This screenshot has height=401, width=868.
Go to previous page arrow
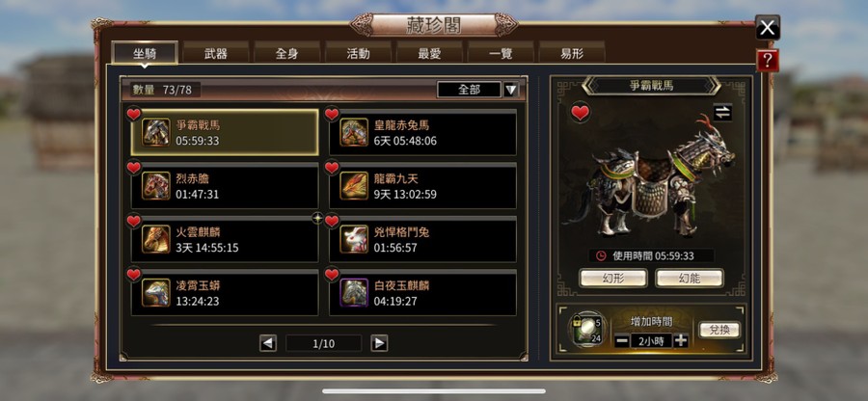268,343
